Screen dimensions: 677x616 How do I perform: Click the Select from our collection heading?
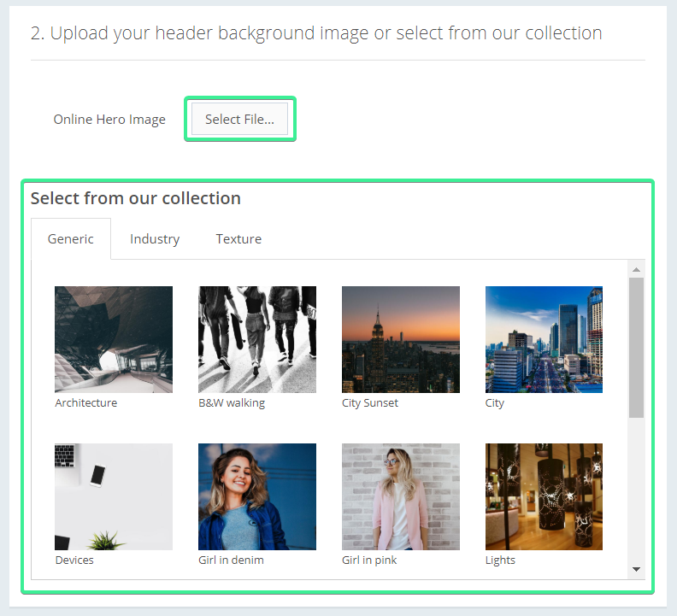pos(136,198)
